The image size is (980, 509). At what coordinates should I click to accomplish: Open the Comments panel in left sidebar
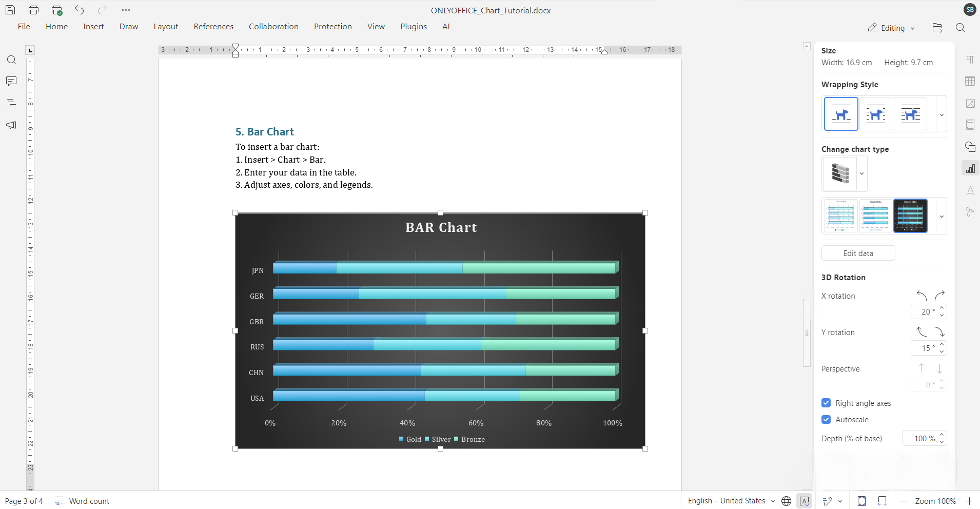click(11, 82)
